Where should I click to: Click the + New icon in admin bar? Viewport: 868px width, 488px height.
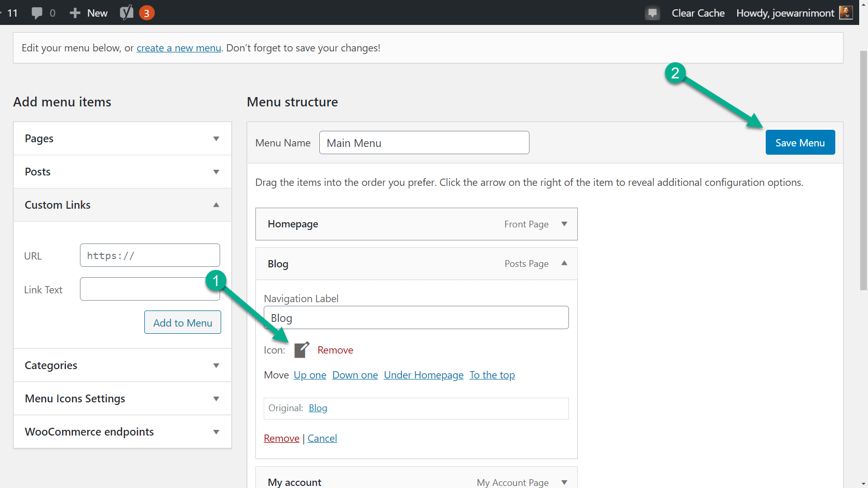click(76, 12)
